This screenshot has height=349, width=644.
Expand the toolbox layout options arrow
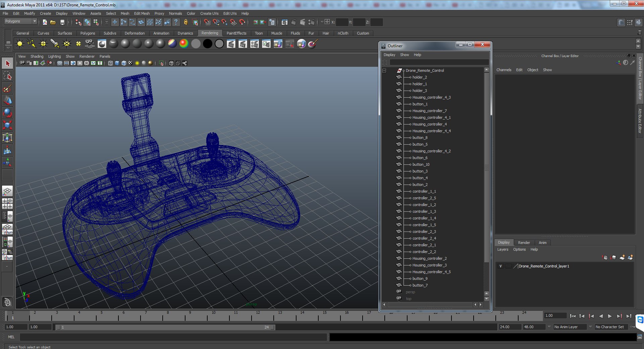click(7, 267)
